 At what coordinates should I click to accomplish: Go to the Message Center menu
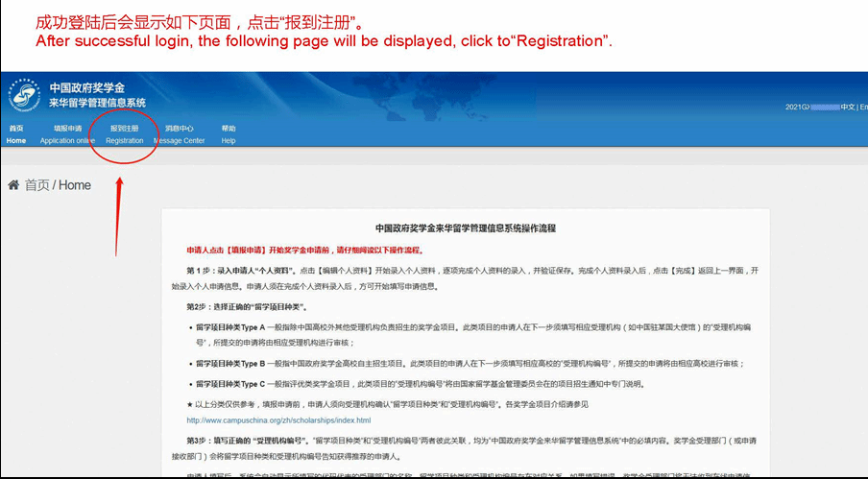[x=180, y=134]
